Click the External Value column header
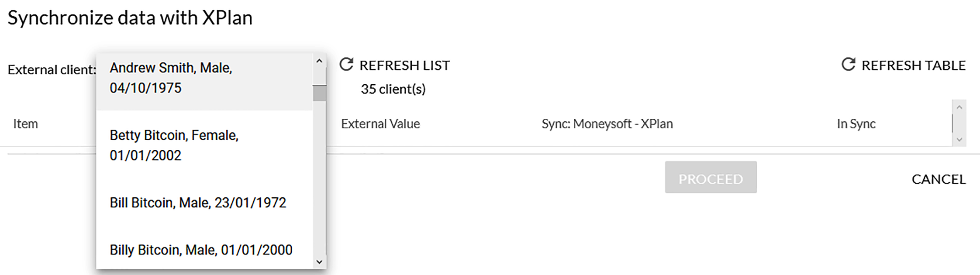The width and height of the screenshot is (980, 275). click(x=380, y=124)
